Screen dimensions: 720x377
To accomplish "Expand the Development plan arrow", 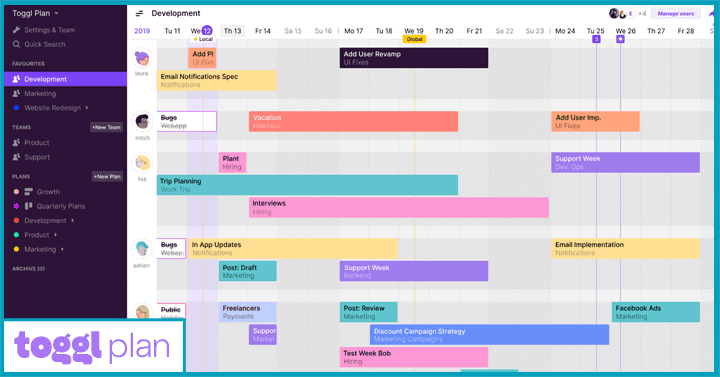I will point(73,220).
